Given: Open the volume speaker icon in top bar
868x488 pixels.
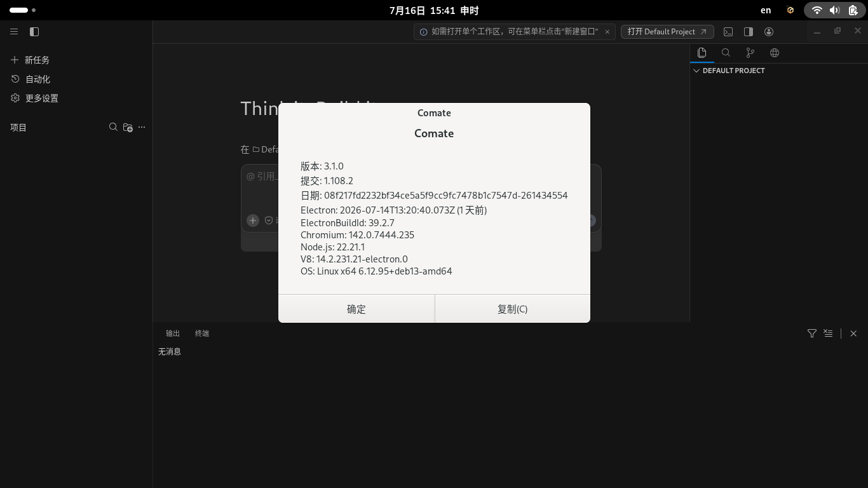Looking at the screenshot, I should (x=835, y=10).
